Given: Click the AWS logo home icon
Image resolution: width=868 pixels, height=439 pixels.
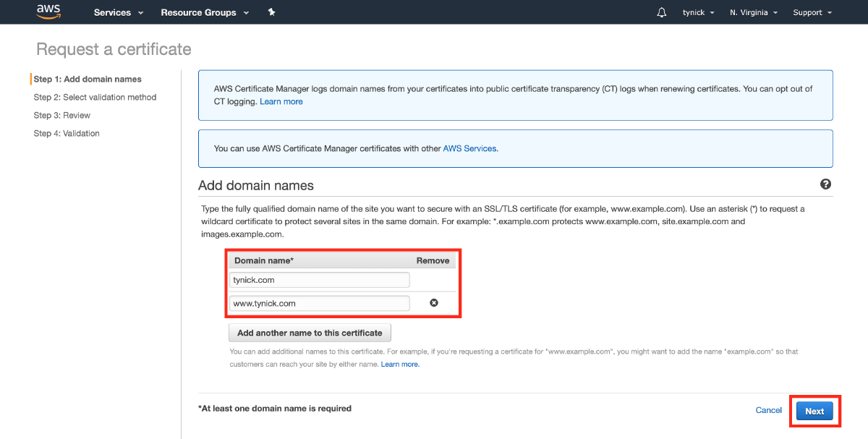Looking at the screenshot, I should pos(48,12).
